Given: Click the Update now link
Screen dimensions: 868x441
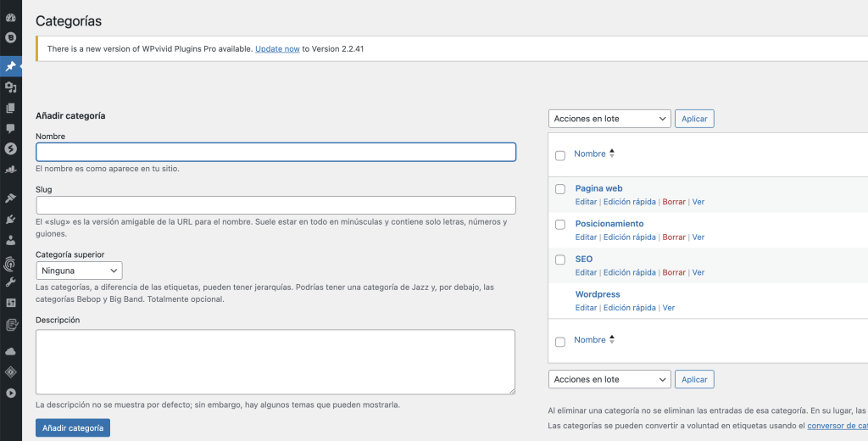Looking at the screenshot, I should [277, 49].
